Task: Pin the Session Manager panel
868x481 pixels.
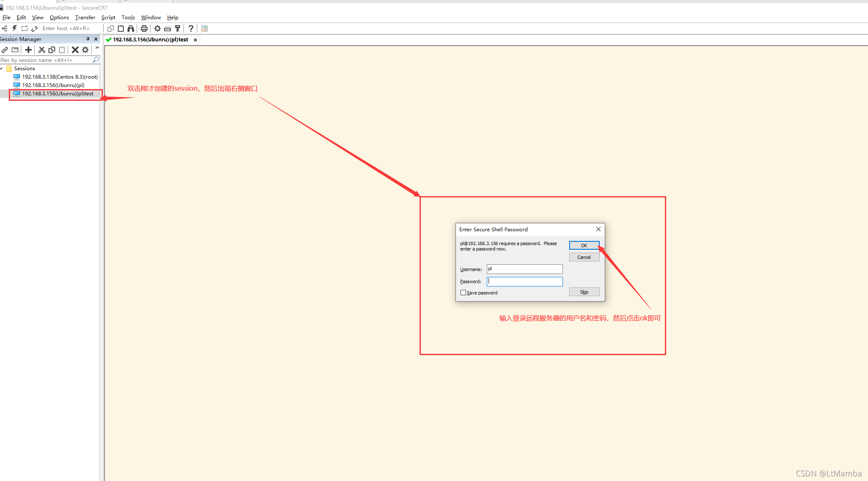Action: [88, 39]
